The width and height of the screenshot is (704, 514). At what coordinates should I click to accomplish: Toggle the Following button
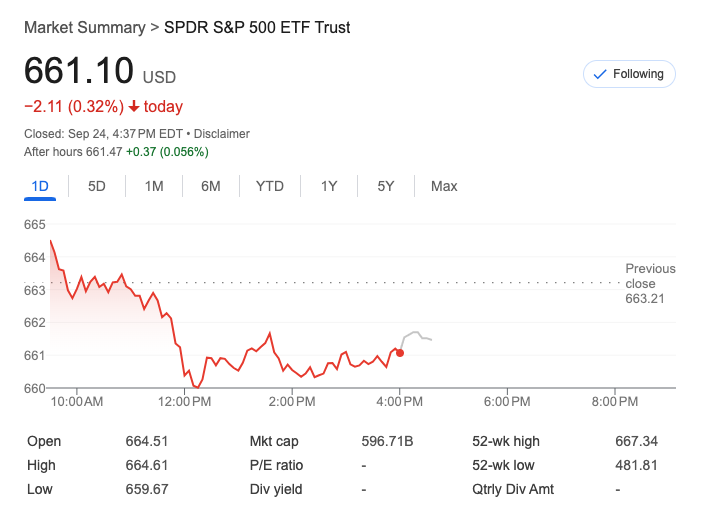point(629,74)
